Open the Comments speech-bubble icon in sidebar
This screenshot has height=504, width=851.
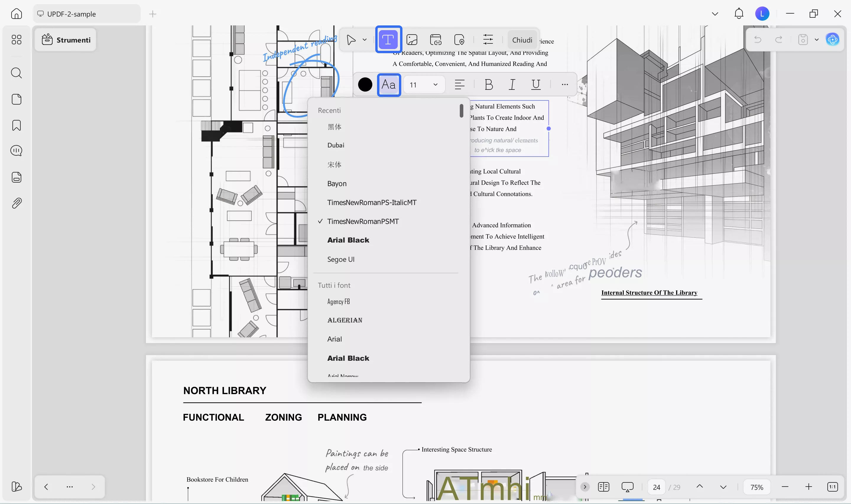coord(16,150)
